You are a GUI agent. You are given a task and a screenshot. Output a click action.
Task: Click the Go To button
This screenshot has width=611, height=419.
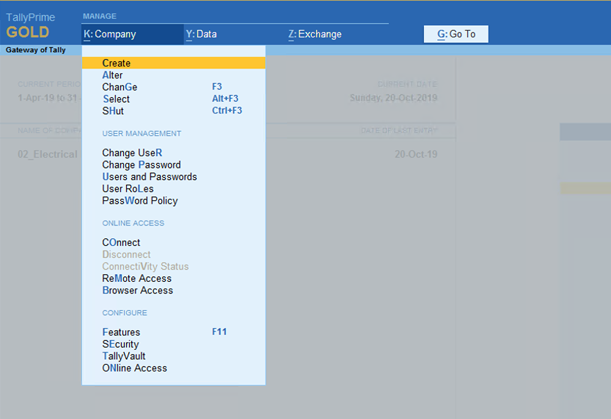457,34
